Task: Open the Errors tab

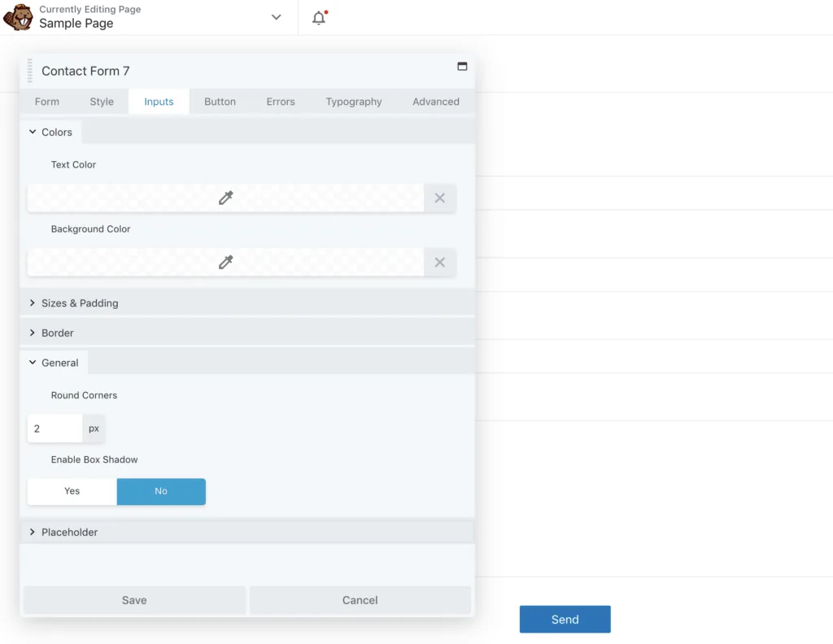Action: 281,102
